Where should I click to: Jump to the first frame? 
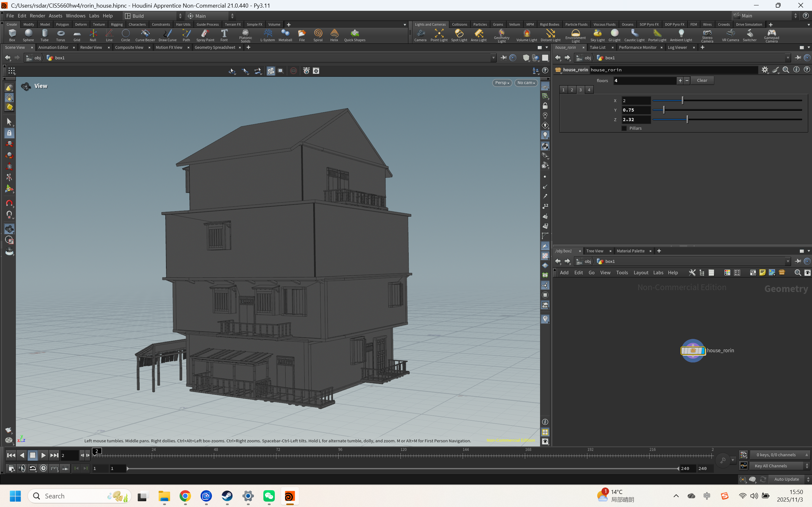[11, 455]
